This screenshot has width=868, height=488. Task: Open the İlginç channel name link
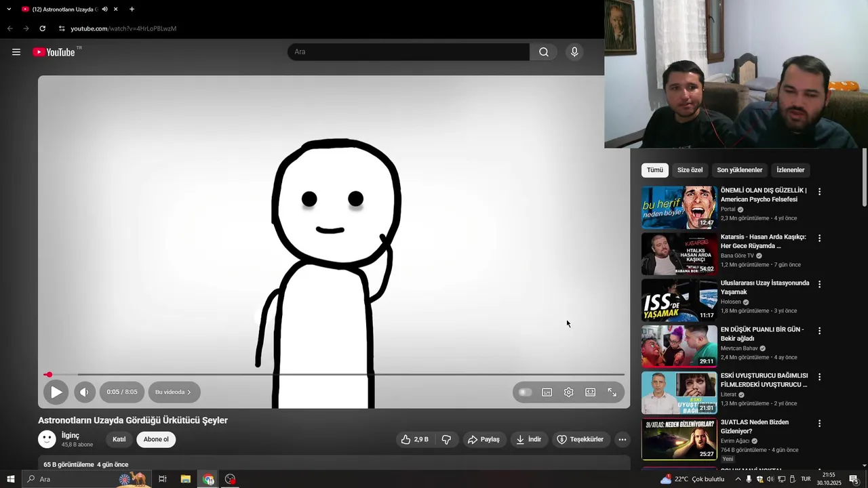pos(71,435)
